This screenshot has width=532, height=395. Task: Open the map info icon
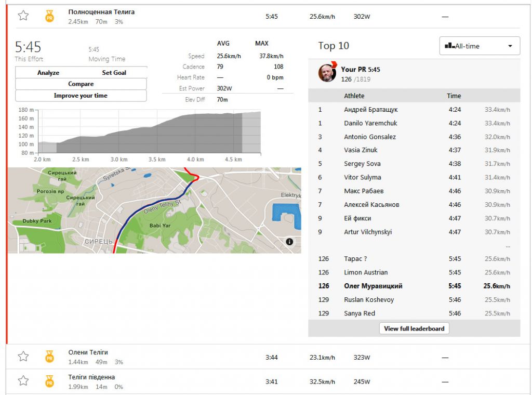pyautogui.click(x=289, y=242)
